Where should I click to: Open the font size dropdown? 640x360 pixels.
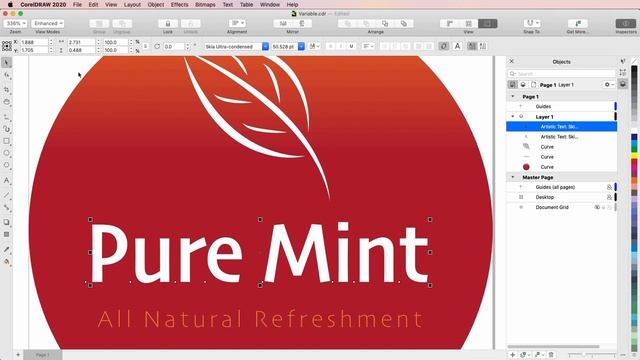(301, 47)
